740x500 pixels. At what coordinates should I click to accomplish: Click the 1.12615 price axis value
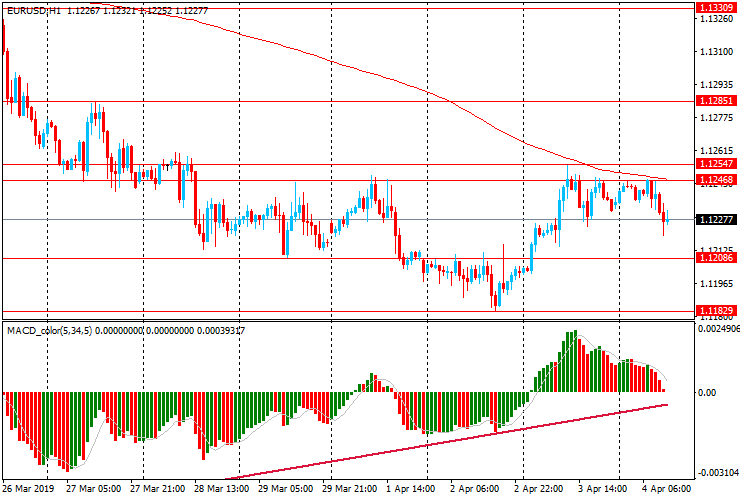[716, 151]
